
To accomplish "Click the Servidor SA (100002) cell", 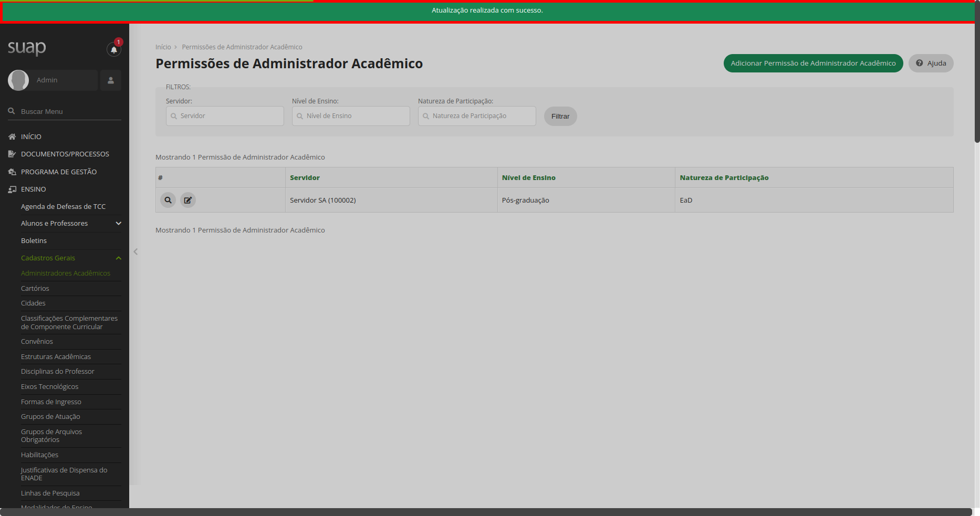I will coord(391,200).
